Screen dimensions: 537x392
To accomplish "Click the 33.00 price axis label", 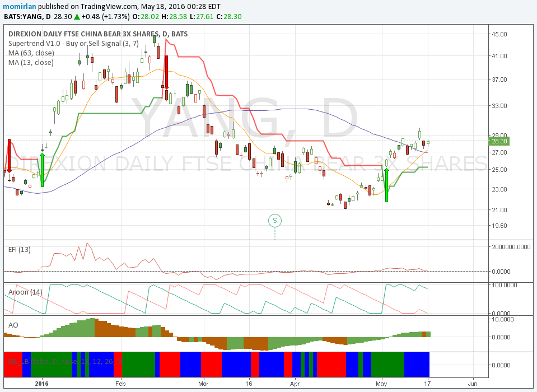I will click(x=499, y=106).
